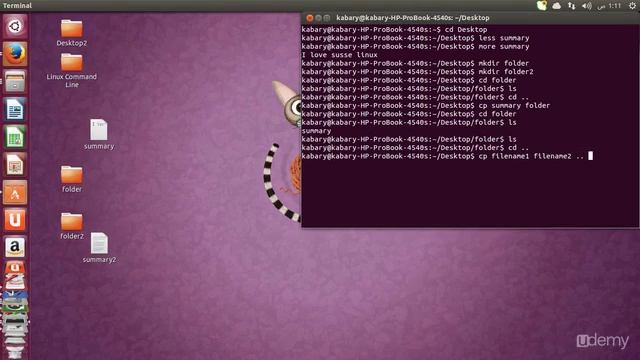Click the 'more summary' command line
640x360 pixels.
(415, 47)
